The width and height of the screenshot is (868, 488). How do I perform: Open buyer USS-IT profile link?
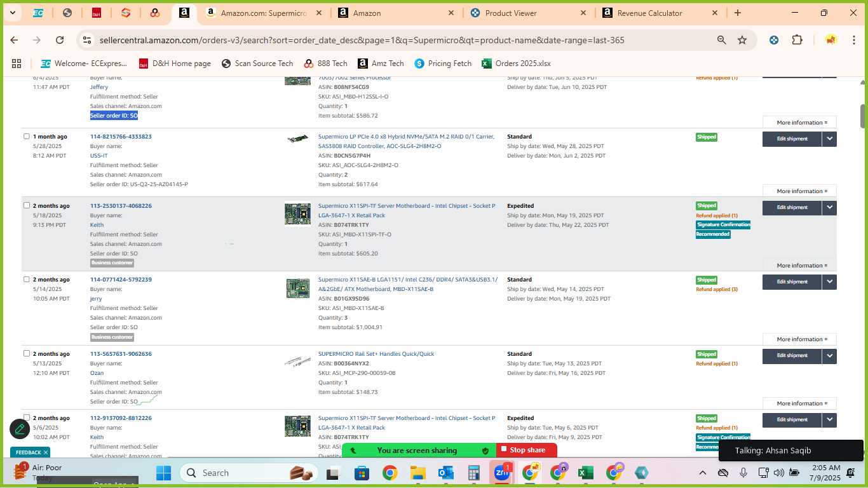click(98, 156)
